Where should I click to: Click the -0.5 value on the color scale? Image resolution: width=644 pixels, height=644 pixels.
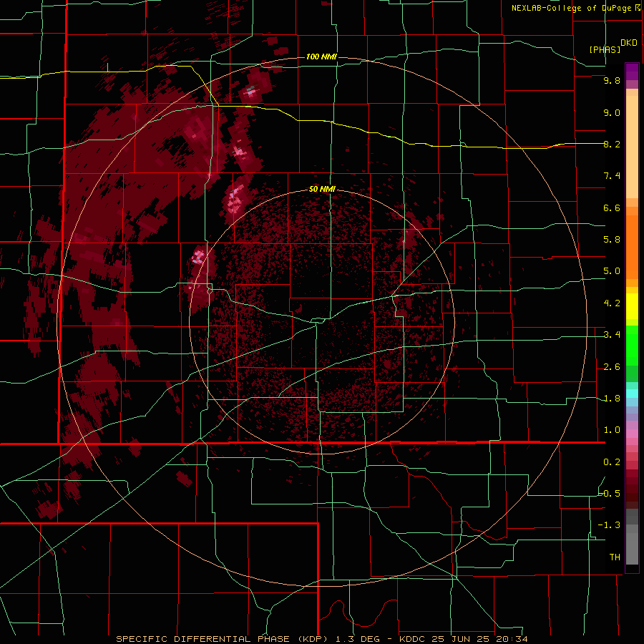pos(610,494)
